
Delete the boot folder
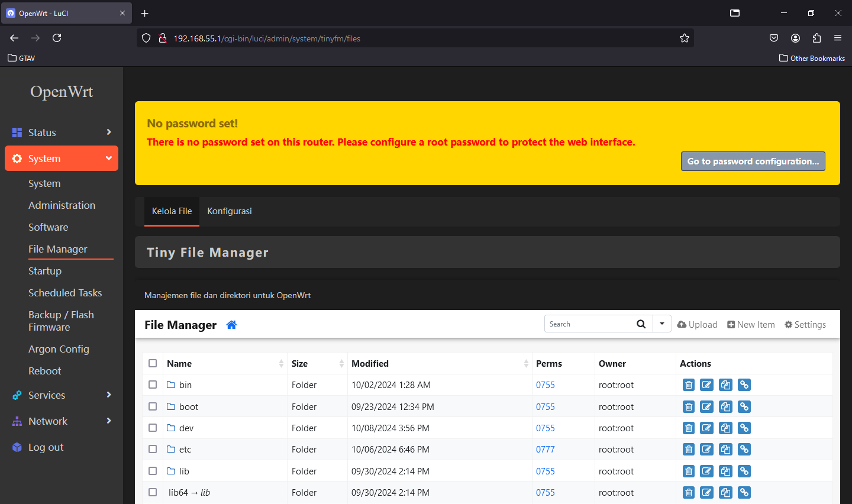coord(689,407)
